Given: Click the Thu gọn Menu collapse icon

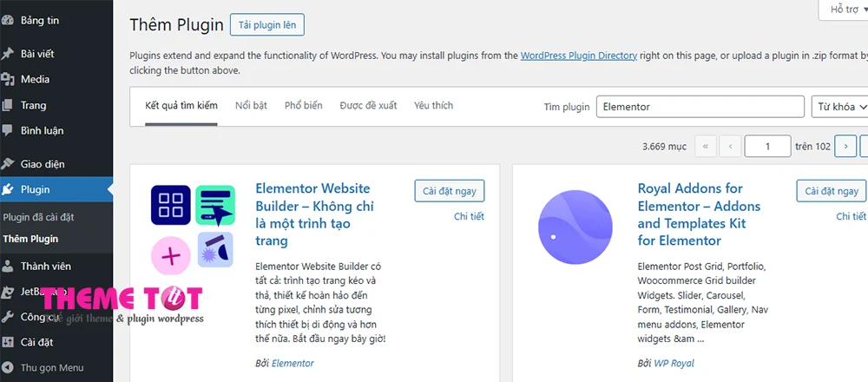Looking at the screenshot, I should click(x=7, y=367).
